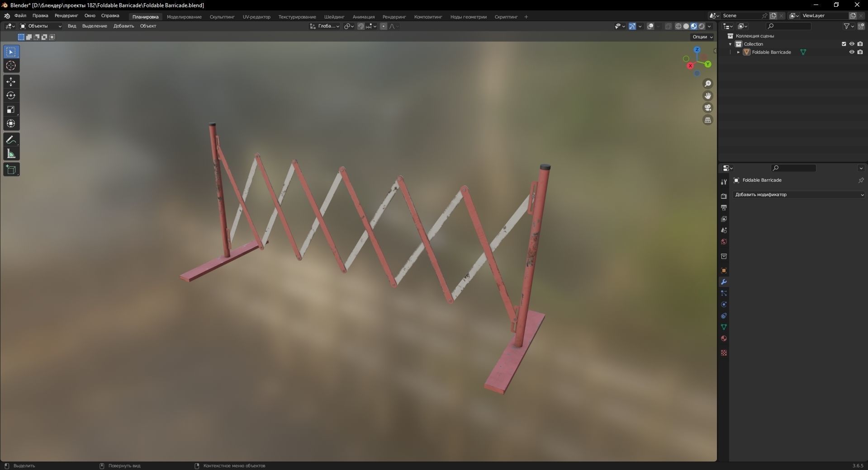Image resolution: width=868 pixels, height=470 pixels.
Task: Open 'Добавить модификатор' dropdown
Action: coord(799,195)
